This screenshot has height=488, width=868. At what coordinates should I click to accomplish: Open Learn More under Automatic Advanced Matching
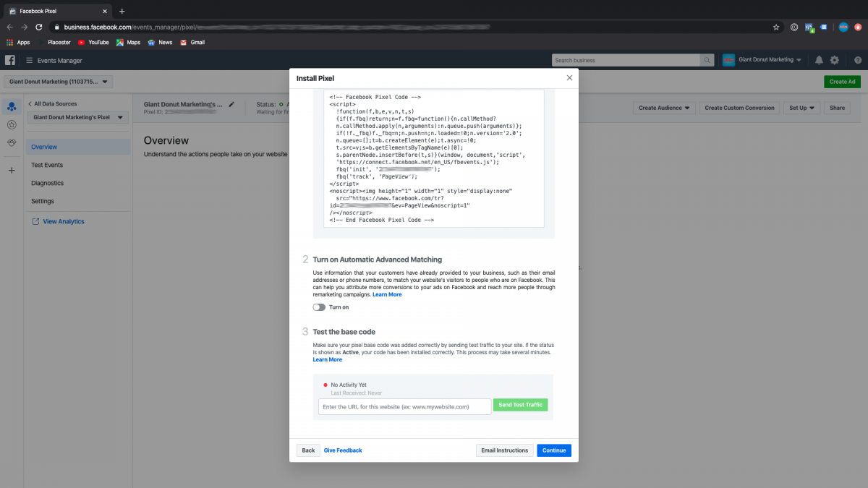(387, 295)
